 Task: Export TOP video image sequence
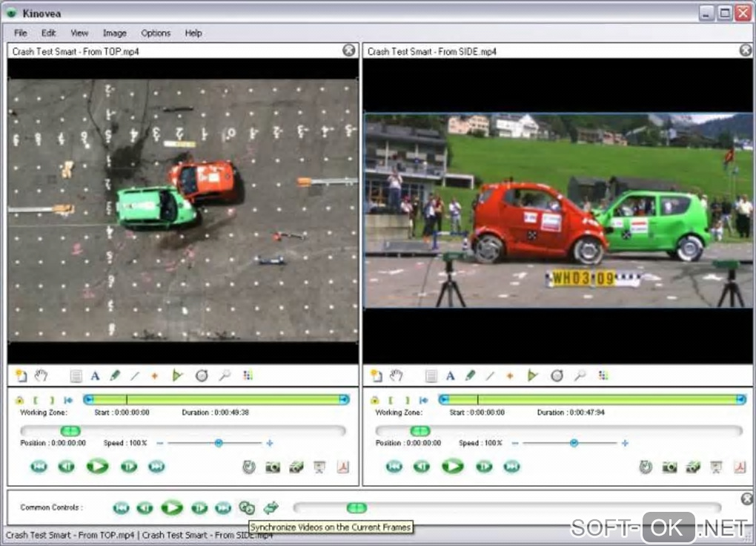pos(296,467)
